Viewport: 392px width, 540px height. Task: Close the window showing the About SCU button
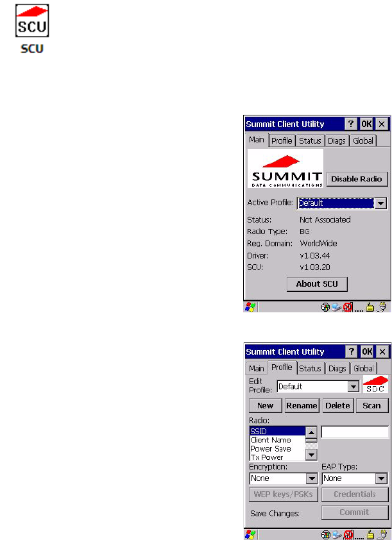[x=382, y=124]
